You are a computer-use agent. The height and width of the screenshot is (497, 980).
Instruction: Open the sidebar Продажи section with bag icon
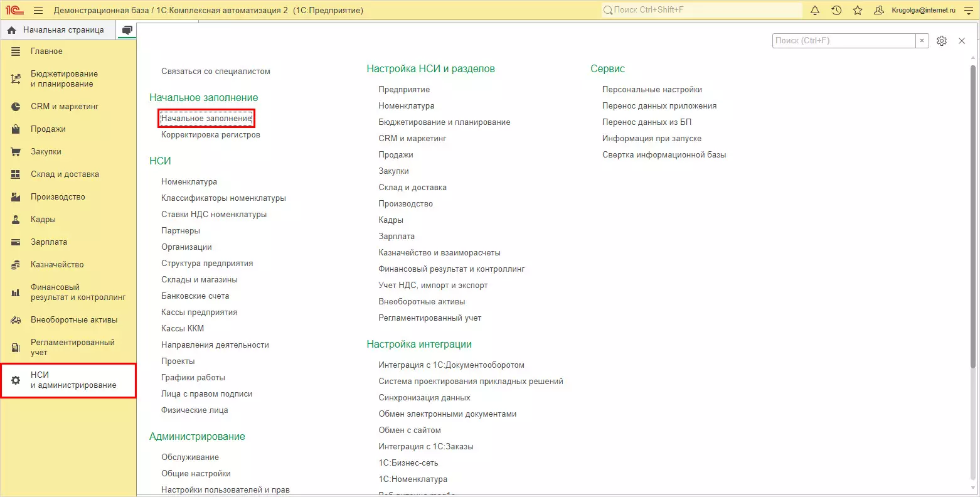68,129
